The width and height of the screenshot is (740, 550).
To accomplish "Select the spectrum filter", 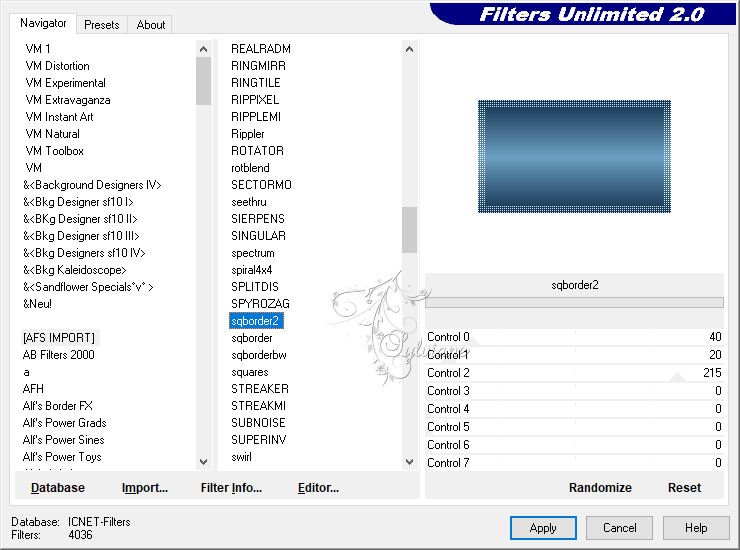I will [x=253, y=253].
